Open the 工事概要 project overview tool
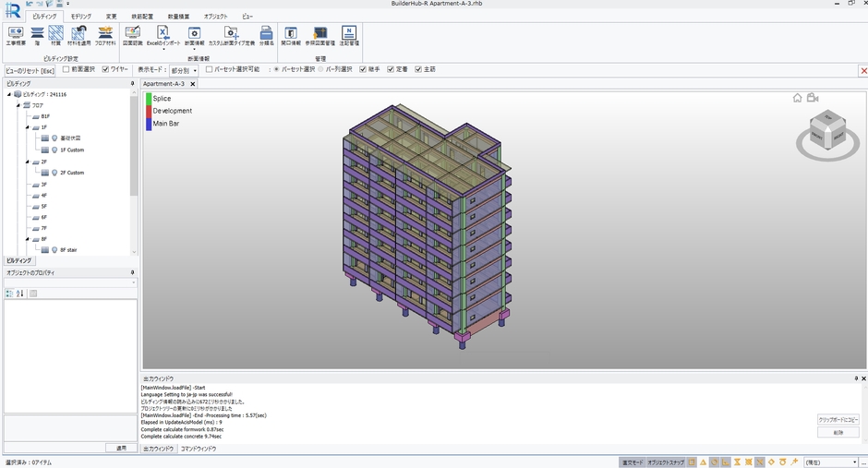This screenshot has height=468, width=868. point(16,35)
